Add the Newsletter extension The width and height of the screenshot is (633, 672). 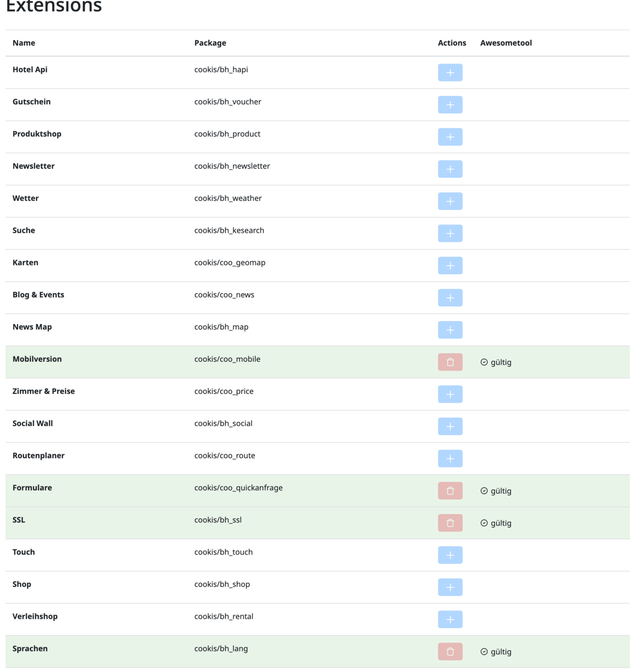pos(450,169)
